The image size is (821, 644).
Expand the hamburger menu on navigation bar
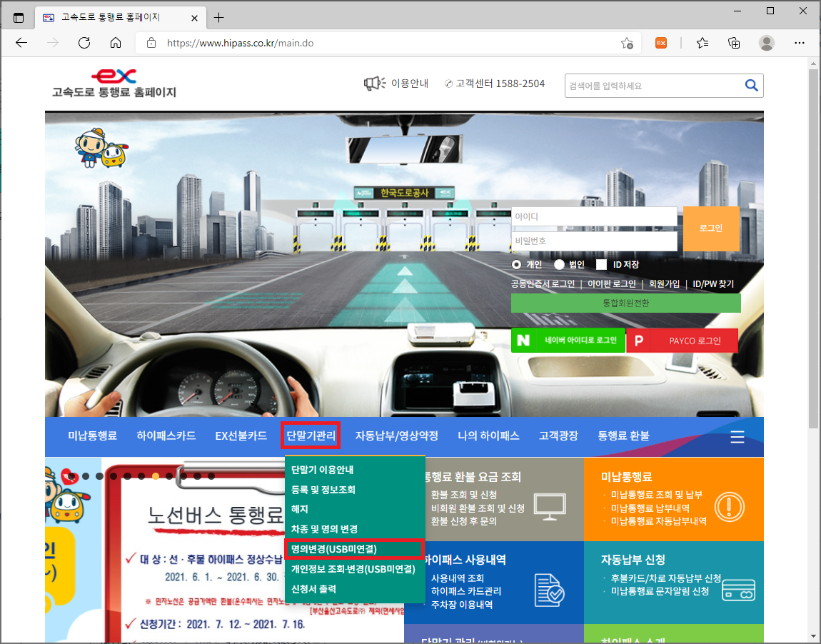click(x=737, y=437)
